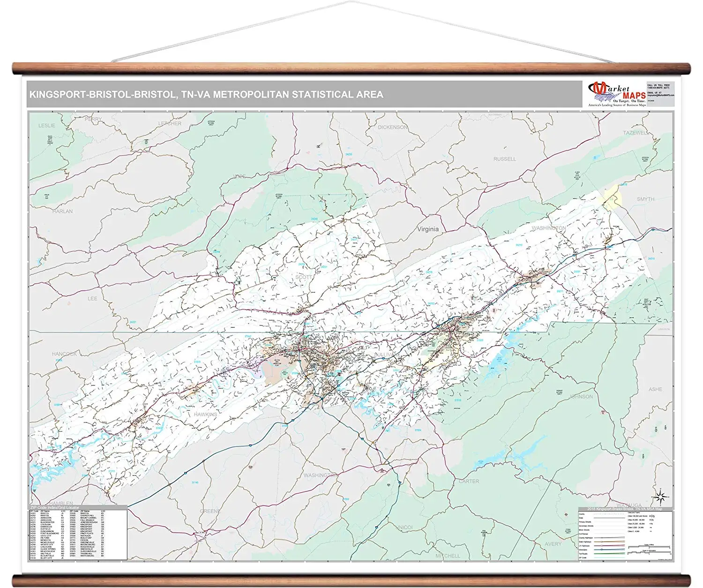Click the HAWKINS county label
Image resolution: width=703 pixels, height=588 pixels.
pos(206,415)
